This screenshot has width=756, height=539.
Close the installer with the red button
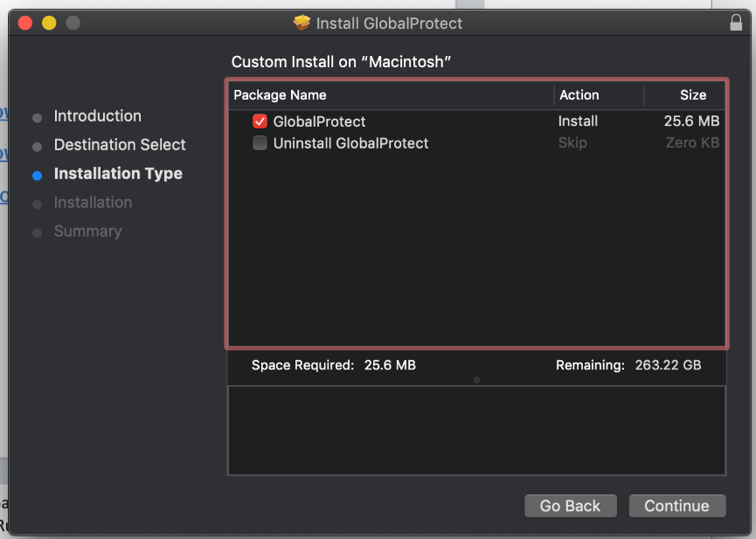pos(25,23)
